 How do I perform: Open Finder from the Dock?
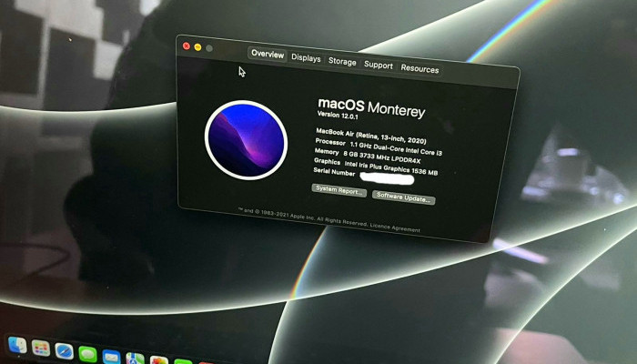click(x=17, y=345)
